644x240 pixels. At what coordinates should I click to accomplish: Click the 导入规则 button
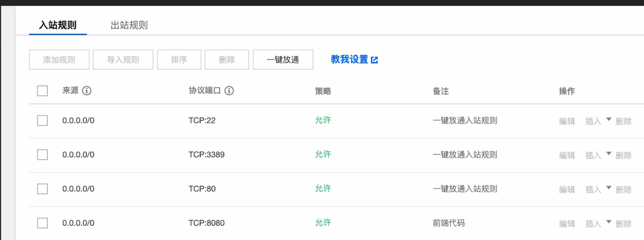(x=123, y=60)
